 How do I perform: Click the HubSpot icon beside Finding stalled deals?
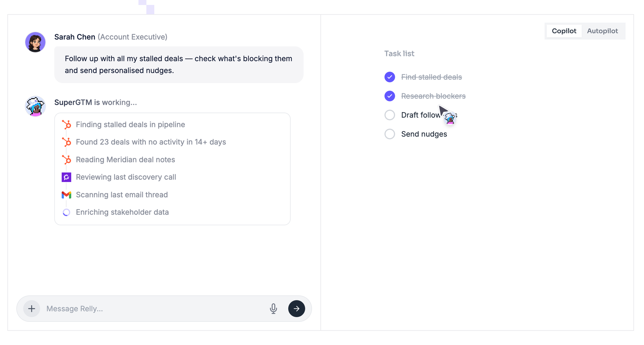[x=66, y=125]
